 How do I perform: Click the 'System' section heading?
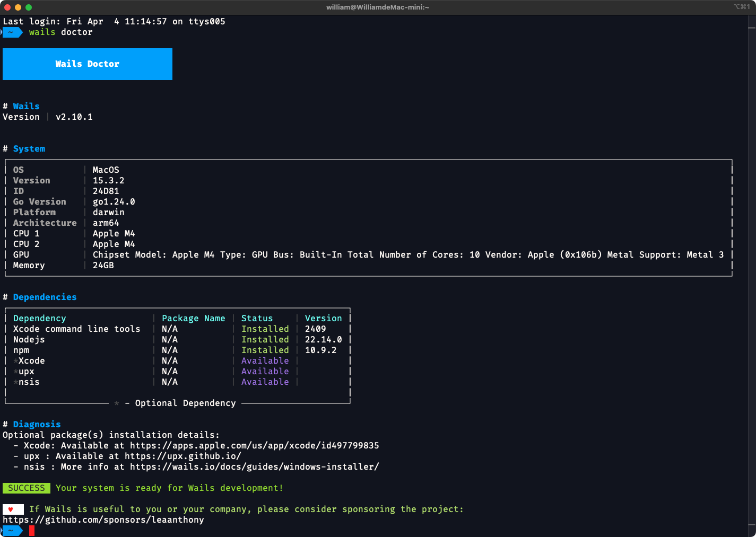click(29, 149)
